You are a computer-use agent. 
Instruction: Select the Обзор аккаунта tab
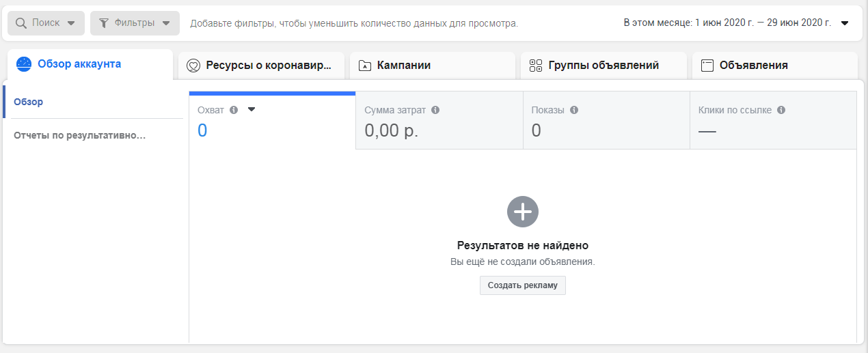pos(79,64)
